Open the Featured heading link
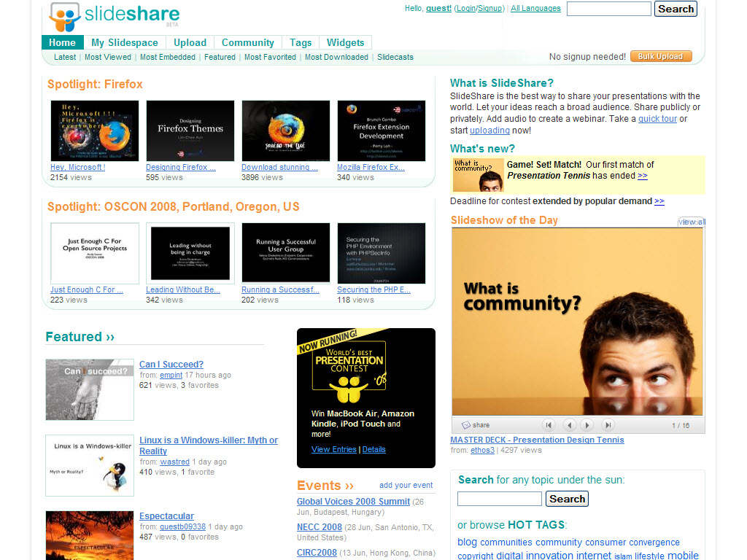 (80, 337)
